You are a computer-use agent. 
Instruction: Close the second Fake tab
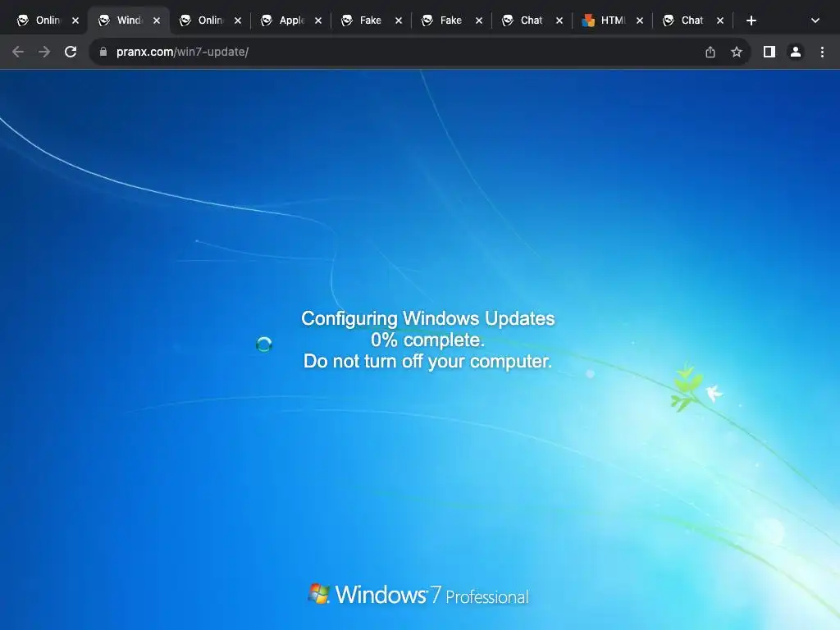[479, 21]
